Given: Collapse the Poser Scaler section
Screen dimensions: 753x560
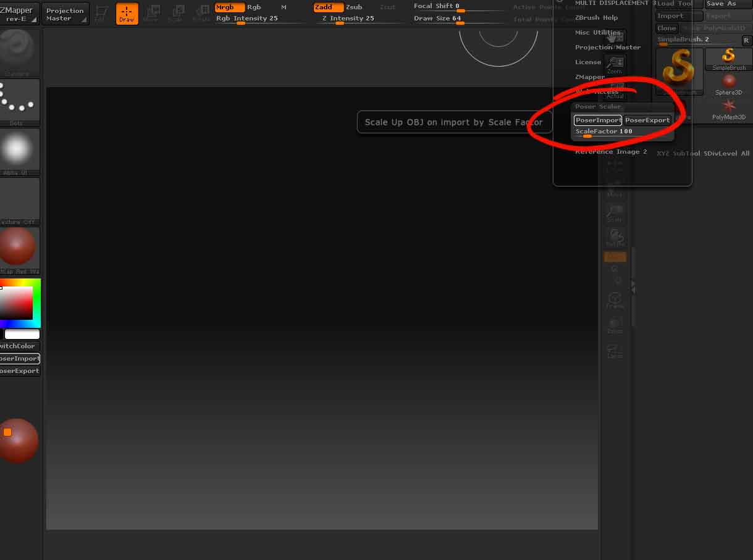Looking at the screenshot, I should click(598, 106).
